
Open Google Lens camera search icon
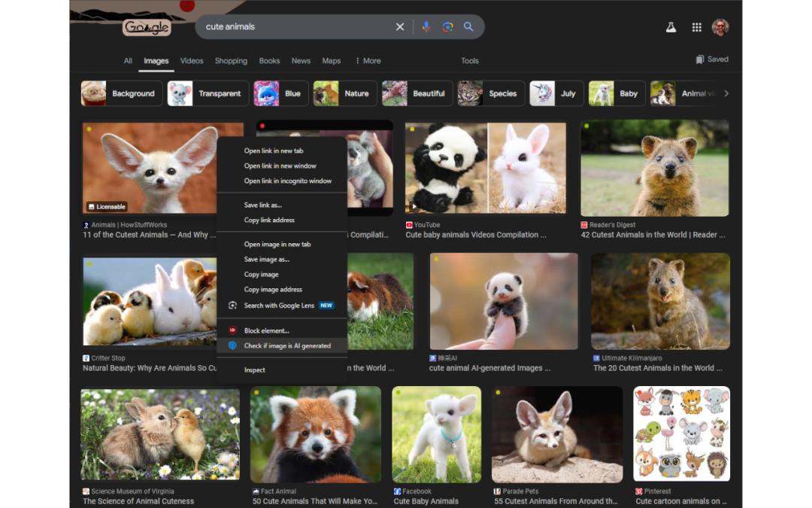tap(447, 27)
